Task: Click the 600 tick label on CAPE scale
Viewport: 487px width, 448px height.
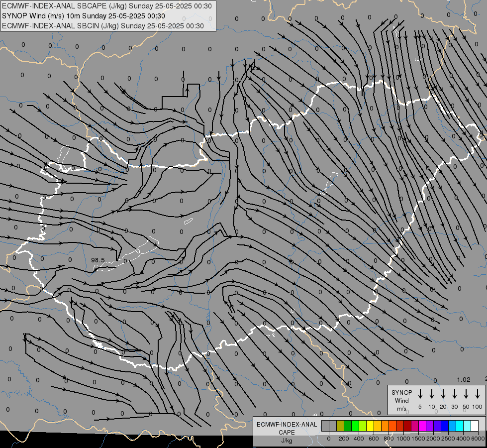Action: [374, 439]
